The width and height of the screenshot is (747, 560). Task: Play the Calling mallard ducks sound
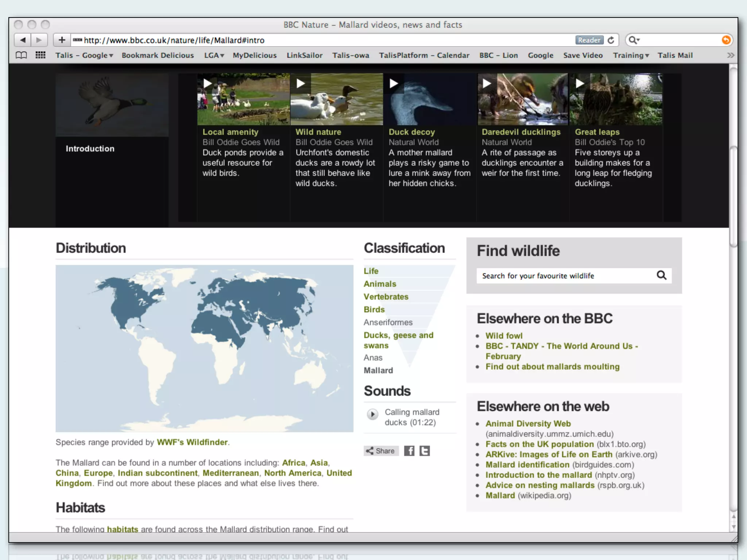pos(372,415)
